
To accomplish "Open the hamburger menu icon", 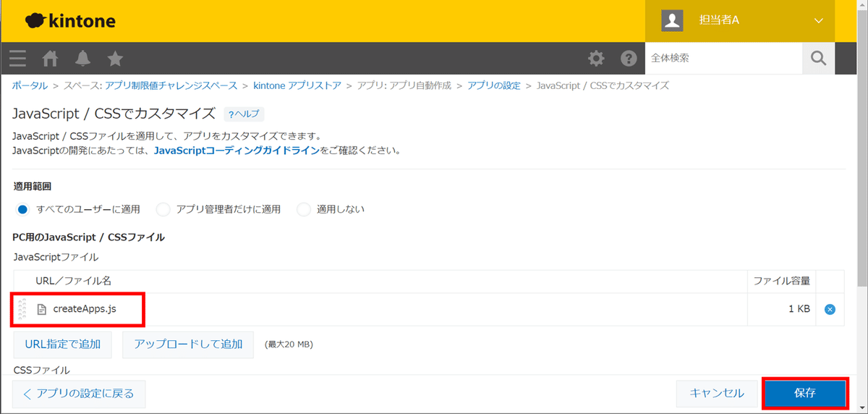I will pos(18,59).
